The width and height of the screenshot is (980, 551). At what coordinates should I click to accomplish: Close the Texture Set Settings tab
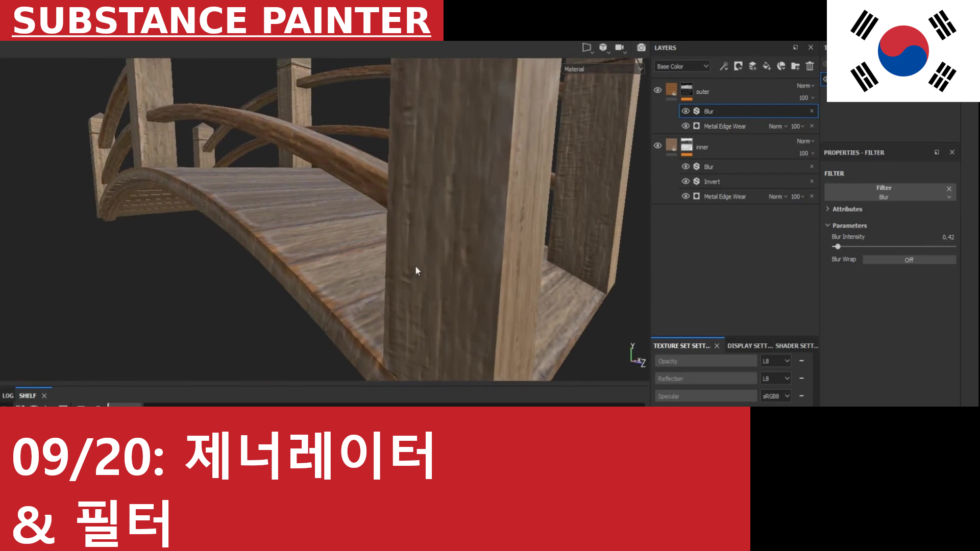pos(717,346)
